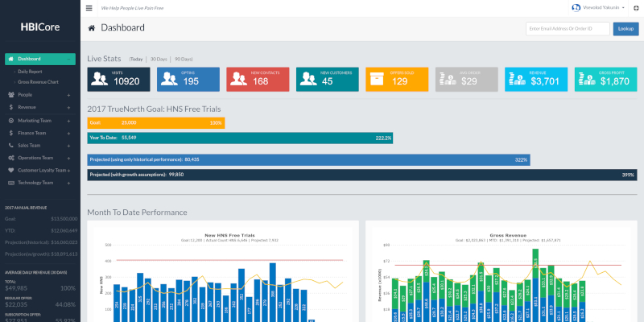Screen dimensions: 644x322
Task: Open Gross Revenue Chart in sidebar
Action: pos(38,82)
